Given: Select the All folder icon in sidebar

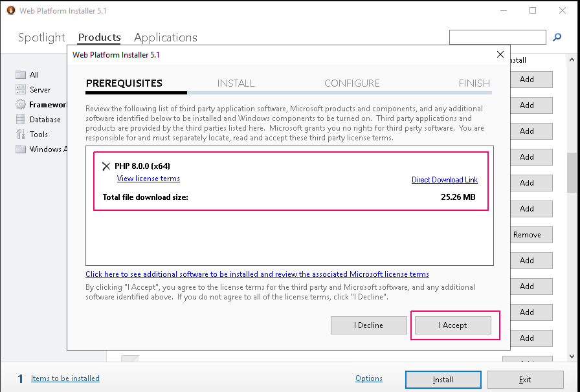Looking at the screenshot, I should tap(21, 74).
